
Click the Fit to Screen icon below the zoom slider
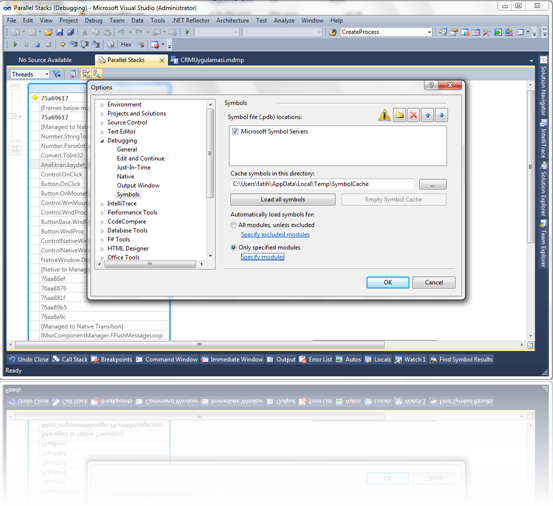[x=15, y=148]
